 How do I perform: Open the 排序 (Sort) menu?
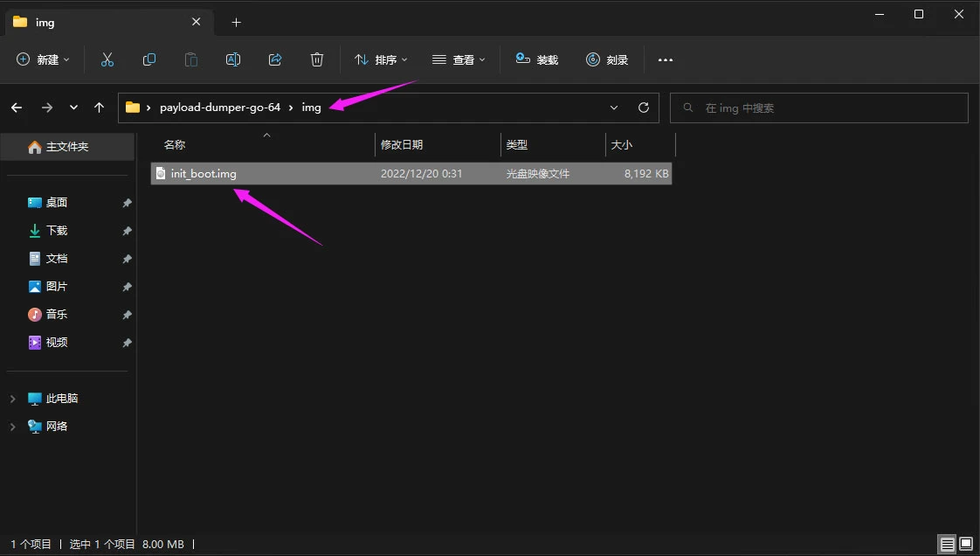381,59
